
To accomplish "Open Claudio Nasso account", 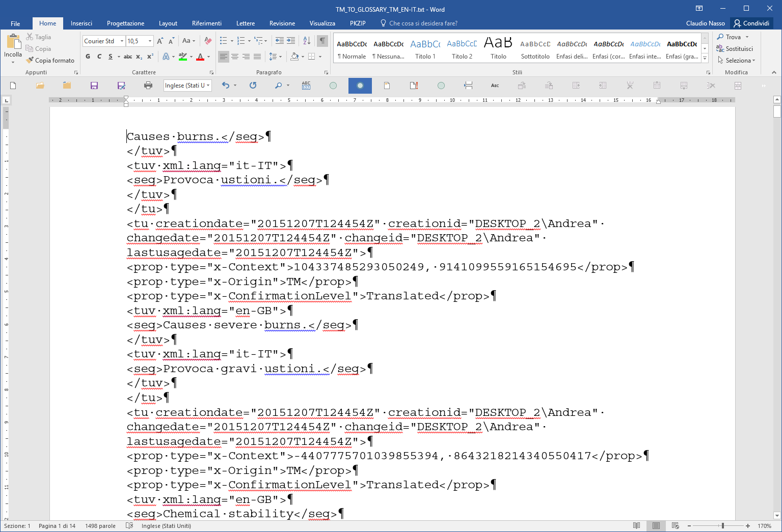I will pos(705,23).
